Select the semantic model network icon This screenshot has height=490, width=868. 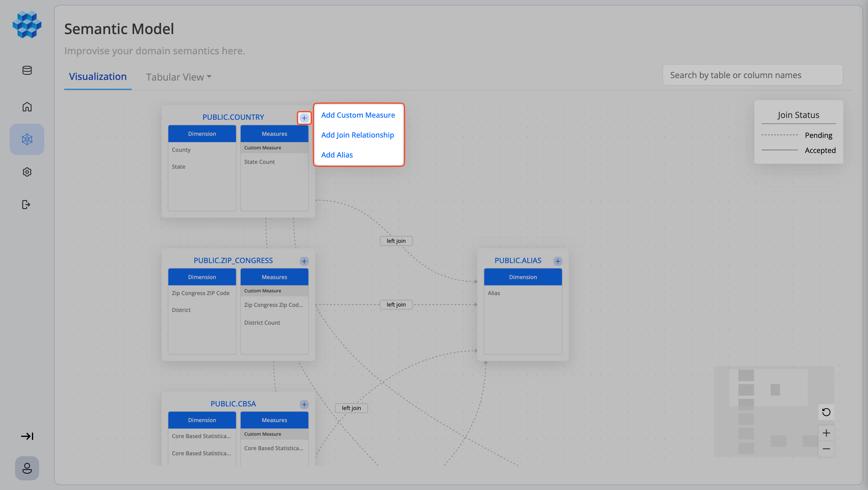point(27,139)
